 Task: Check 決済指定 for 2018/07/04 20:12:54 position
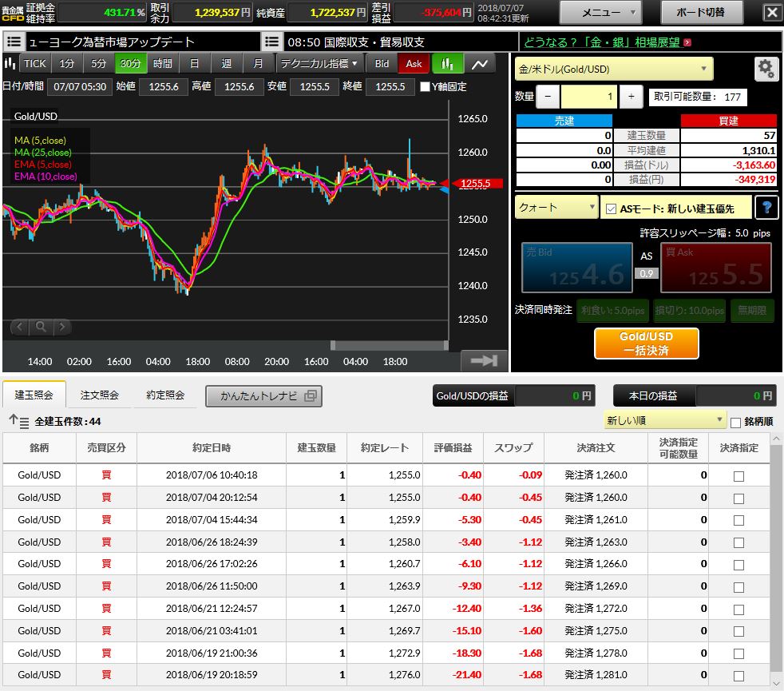coord(738,498)
